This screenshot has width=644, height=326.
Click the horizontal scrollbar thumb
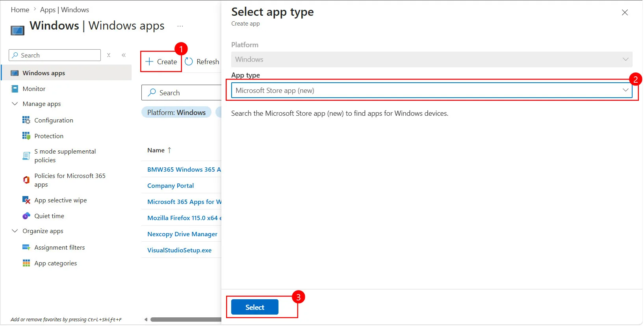(186, 320)
